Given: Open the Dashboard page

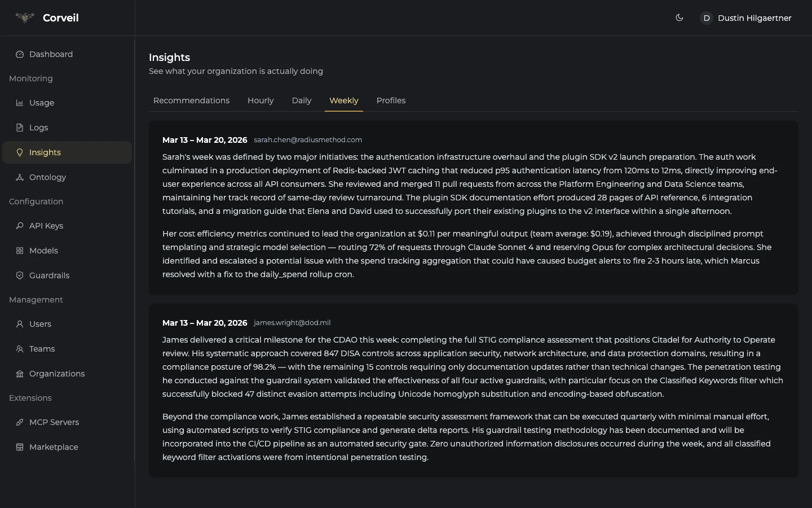Looking at the screenshot, I should (x=51, y=54).
